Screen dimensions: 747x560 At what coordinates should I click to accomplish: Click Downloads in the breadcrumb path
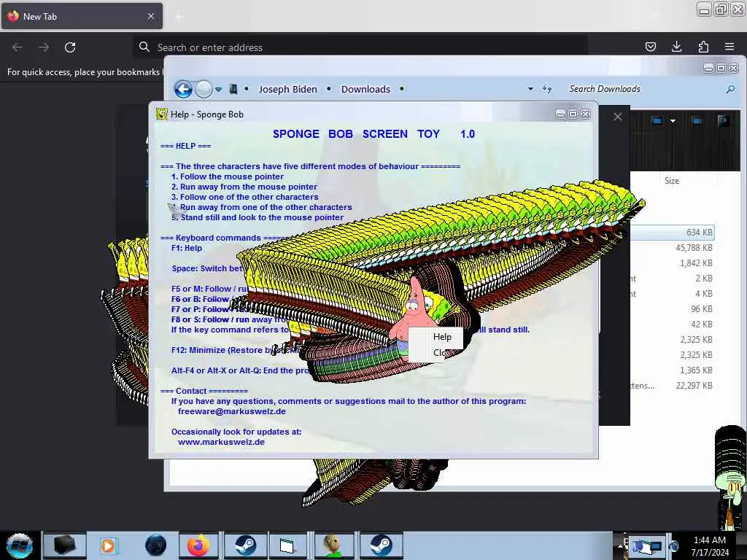365,89
